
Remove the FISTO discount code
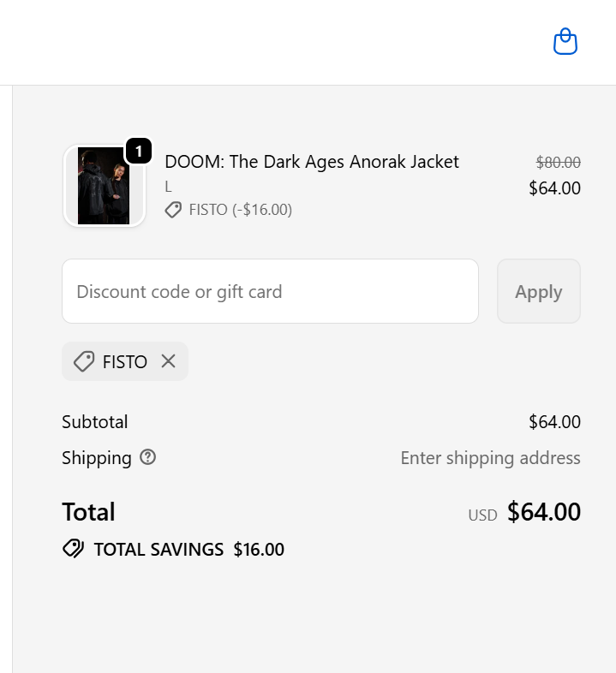pyautogui.click(x=168, y=361)
